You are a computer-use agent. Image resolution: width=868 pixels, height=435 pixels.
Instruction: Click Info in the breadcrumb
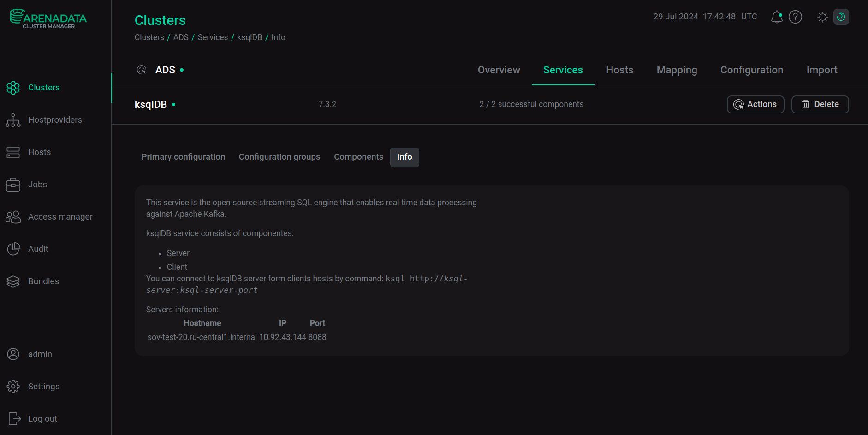click(278, 37)
